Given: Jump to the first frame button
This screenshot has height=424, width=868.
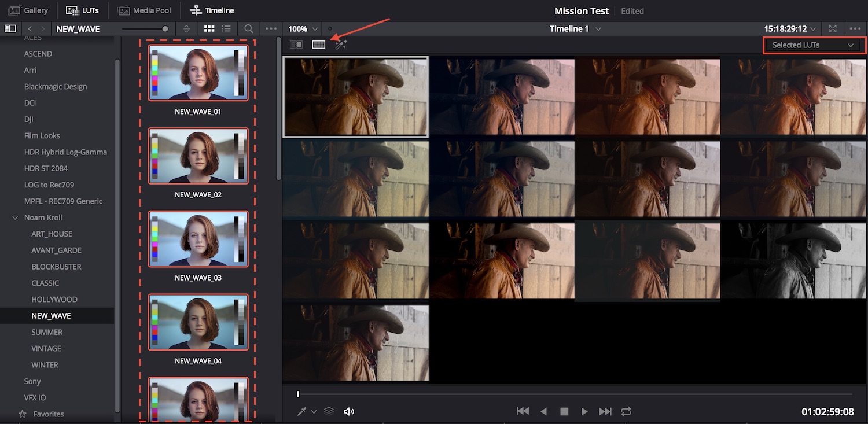Looking at the screenshot, I should [523, 411].
